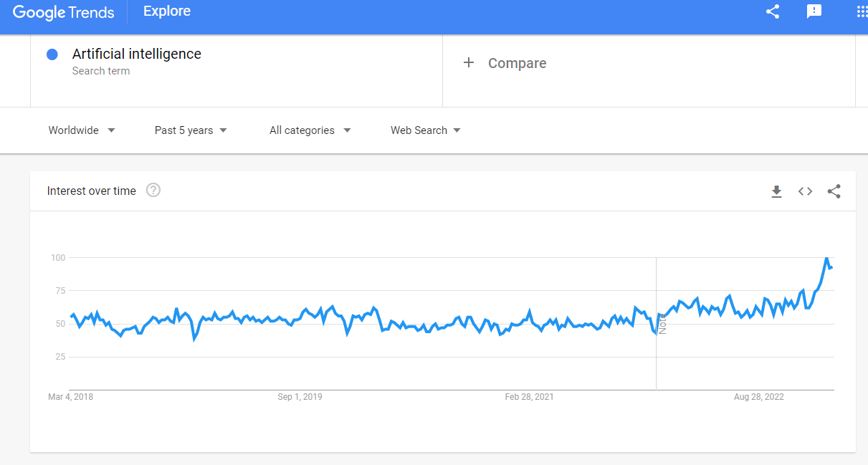Open the interest over time help icon

pyautogui.click(x=153, y=191)
